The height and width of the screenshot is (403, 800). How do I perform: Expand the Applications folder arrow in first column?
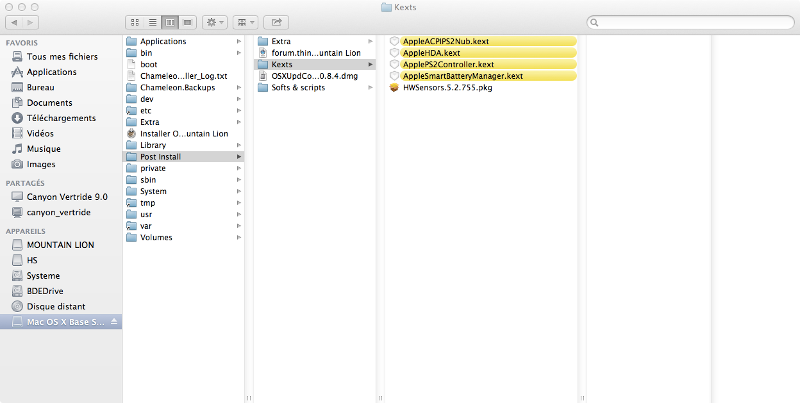[239, 41]
